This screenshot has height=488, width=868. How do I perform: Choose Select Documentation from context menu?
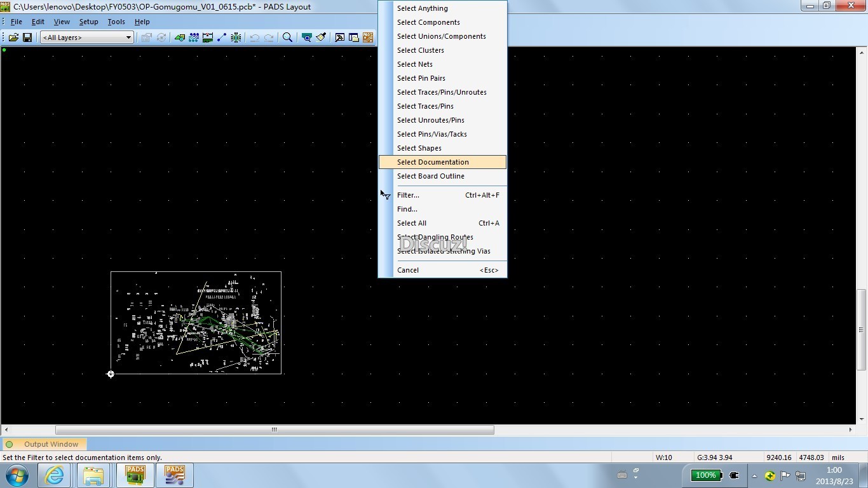point(433,162)
